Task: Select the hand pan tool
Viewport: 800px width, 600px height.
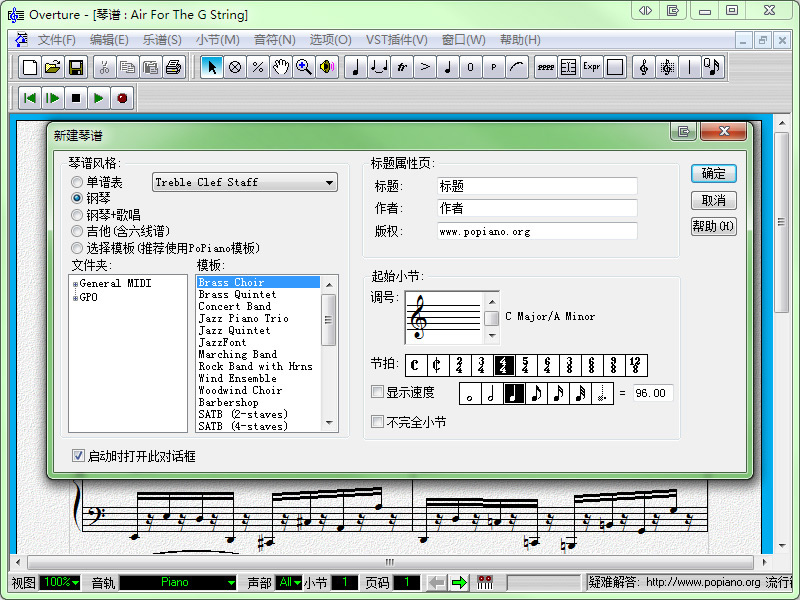Action: [281, 67]
